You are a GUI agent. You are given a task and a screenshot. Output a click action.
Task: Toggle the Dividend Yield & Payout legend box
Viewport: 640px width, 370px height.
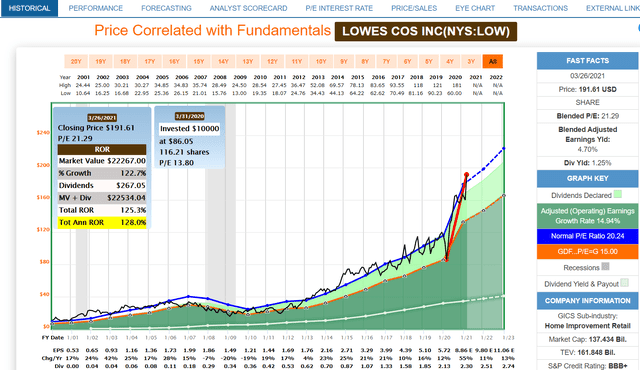pyautogui.click(x=624, y=283)
